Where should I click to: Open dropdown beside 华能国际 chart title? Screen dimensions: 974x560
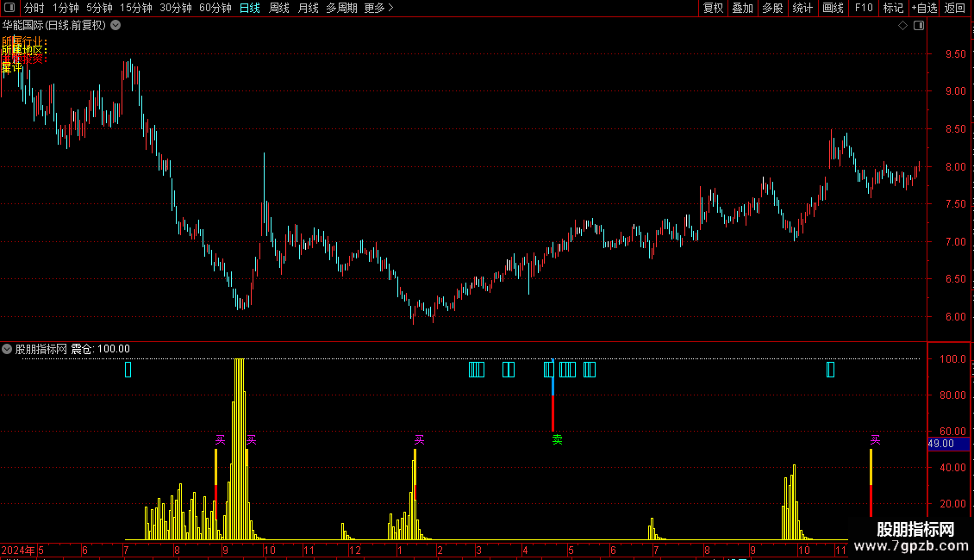pyautogui.click(x=116, y=26)
